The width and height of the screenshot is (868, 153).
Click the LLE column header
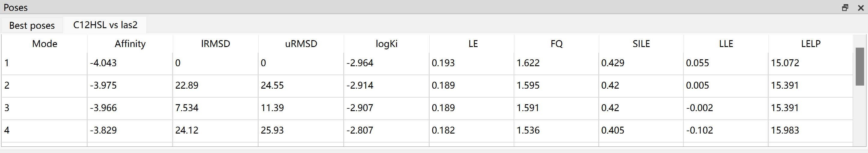pyautogui.click(x=726, y=44)
